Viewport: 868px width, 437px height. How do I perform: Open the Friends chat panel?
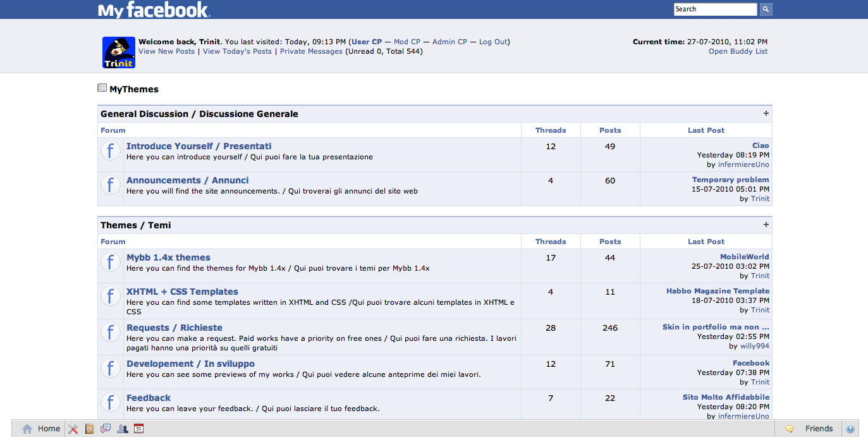point(810,429)
